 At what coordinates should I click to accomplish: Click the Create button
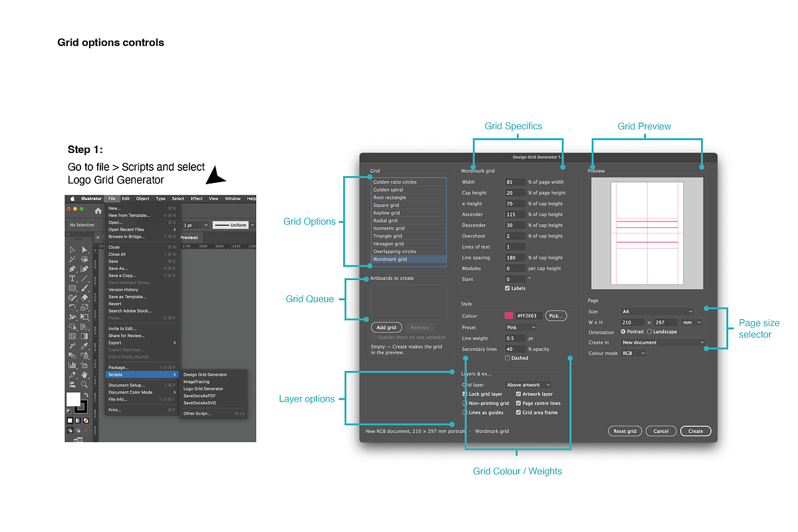(x=696, y=431)
